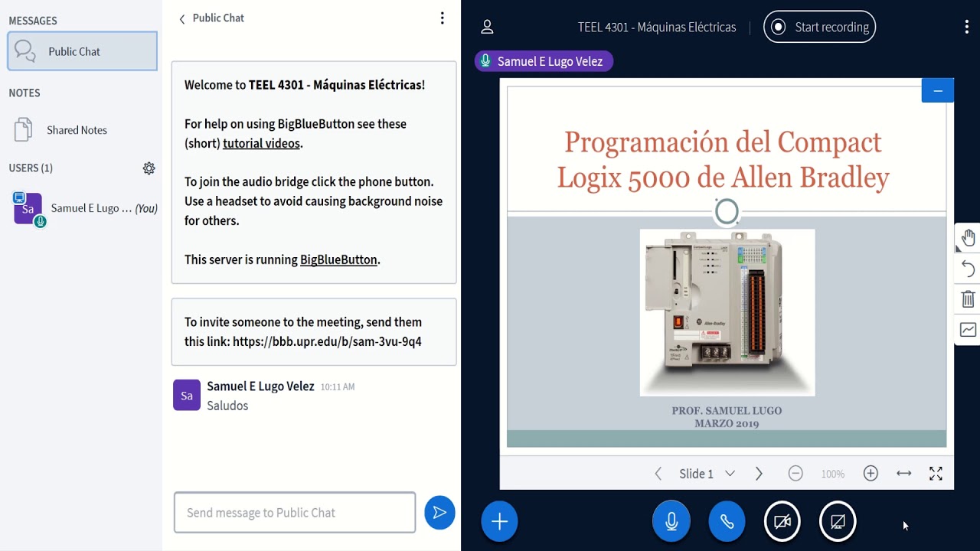Click the 10:11 AM message timestamp
The height and width of the screenshot is (551, 980).
338,387
